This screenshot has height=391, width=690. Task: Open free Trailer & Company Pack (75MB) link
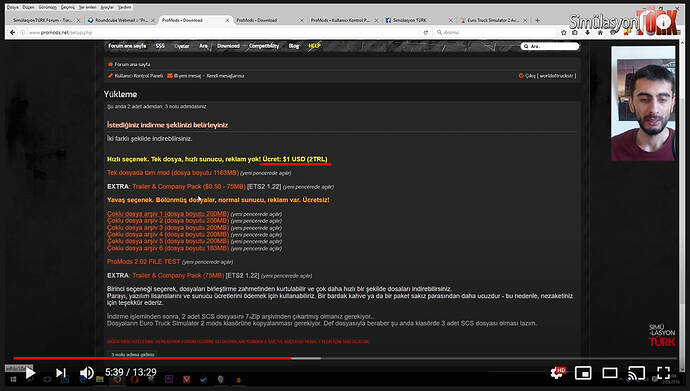point(178,275)
